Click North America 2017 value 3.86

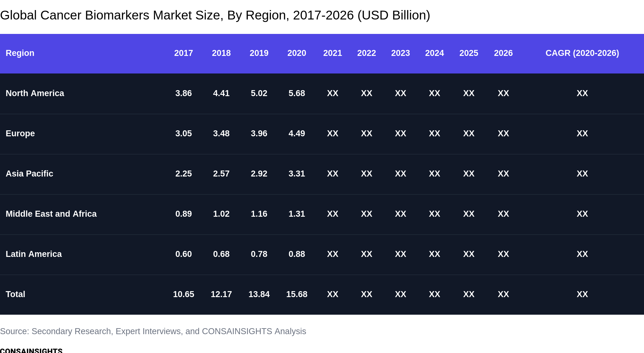pyautogui.click(x=184, y=93)
